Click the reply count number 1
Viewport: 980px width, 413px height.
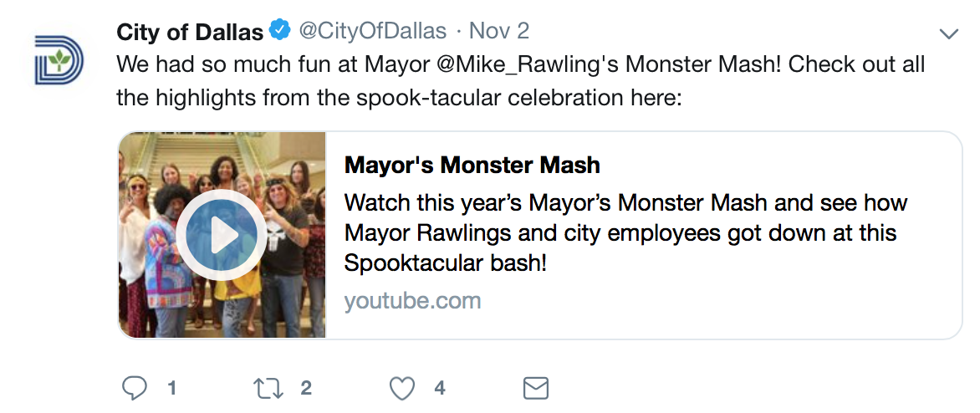click(x=171, y=388)
